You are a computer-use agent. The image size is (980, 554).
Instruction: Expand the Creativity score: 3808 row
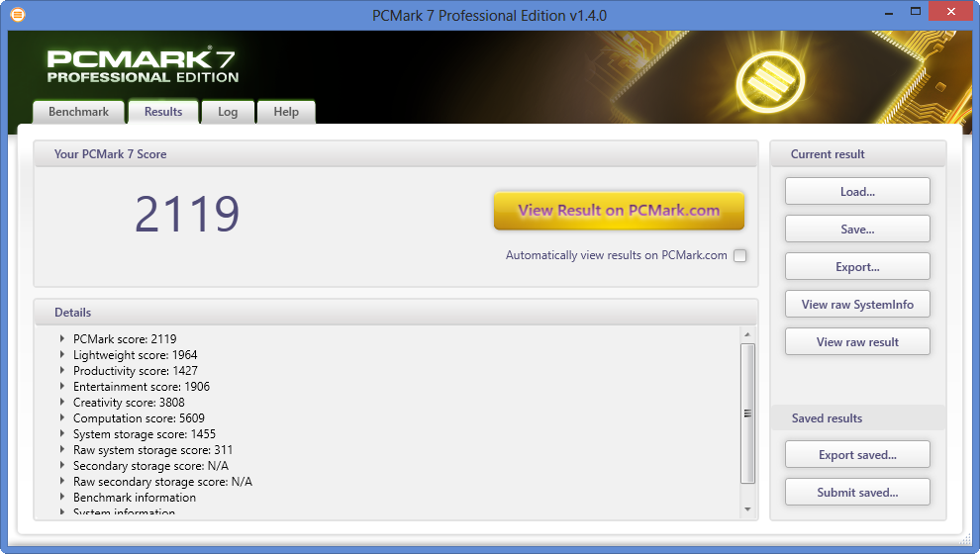[62, 402]
